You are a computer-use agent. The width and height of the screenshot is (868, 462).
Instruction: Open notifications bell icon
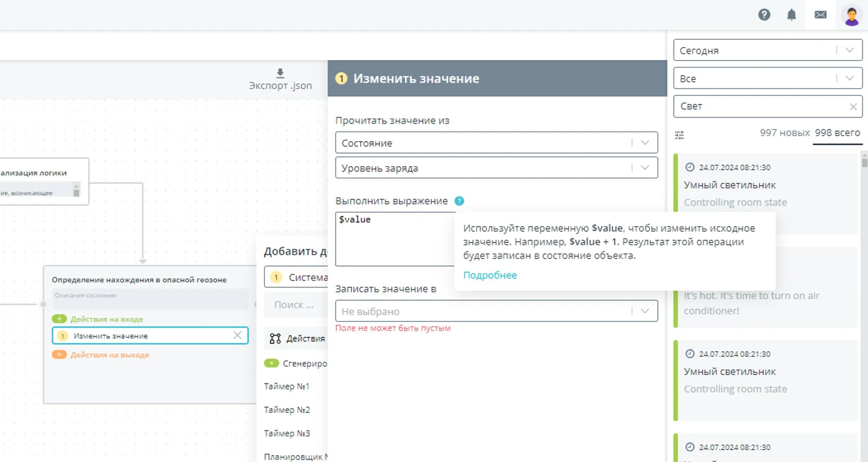[791, 15]
